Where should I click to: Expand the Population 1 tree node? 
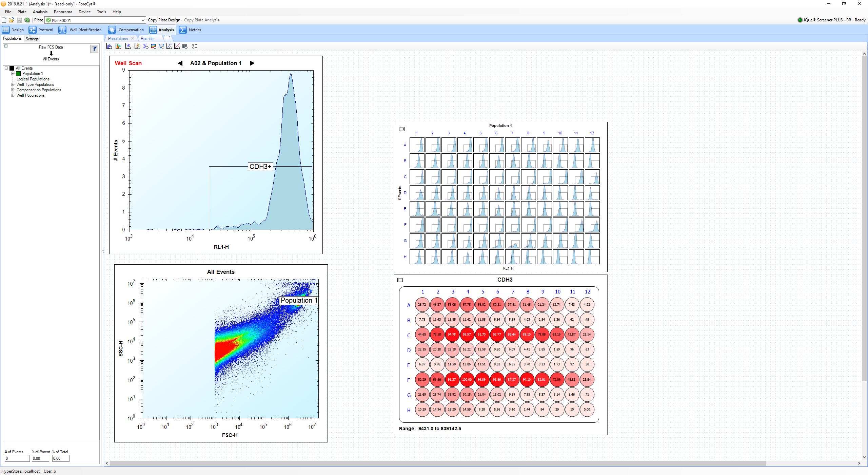tap(13, 73)
